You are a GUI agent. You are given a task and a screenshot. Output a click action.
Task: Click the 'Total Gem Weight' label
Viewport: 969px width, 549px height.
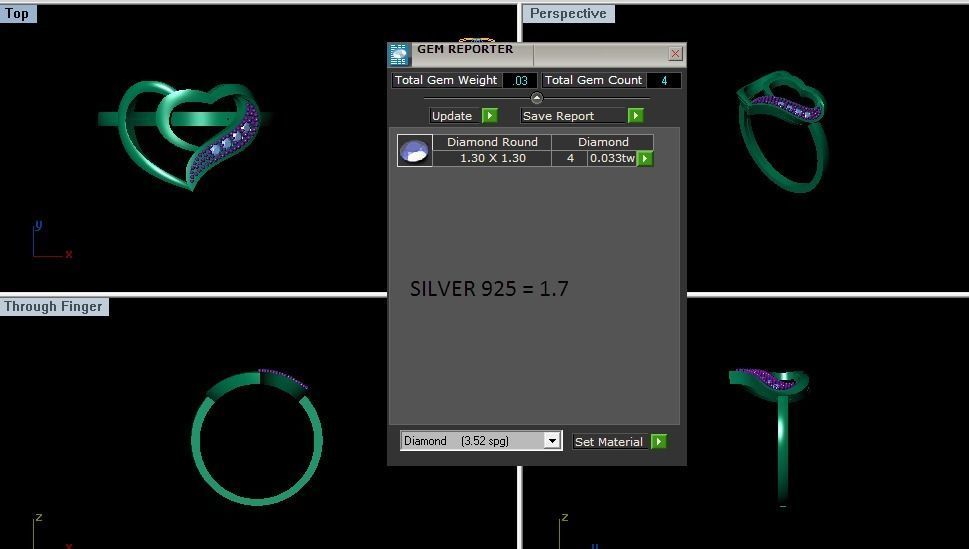[x=446, y=80]
